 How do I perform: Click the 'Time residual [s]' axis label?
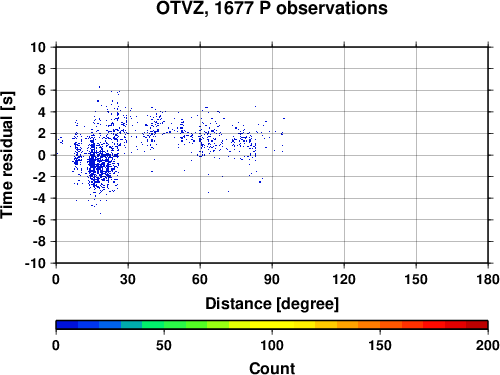point(7,155)
